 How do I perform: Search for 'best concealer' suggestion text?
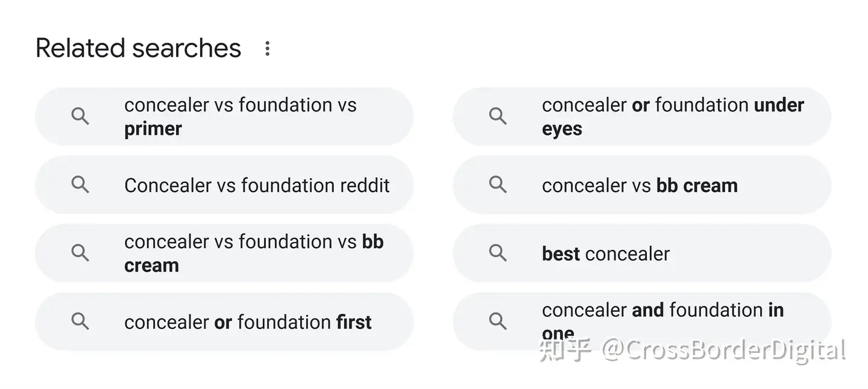[605, 254]
